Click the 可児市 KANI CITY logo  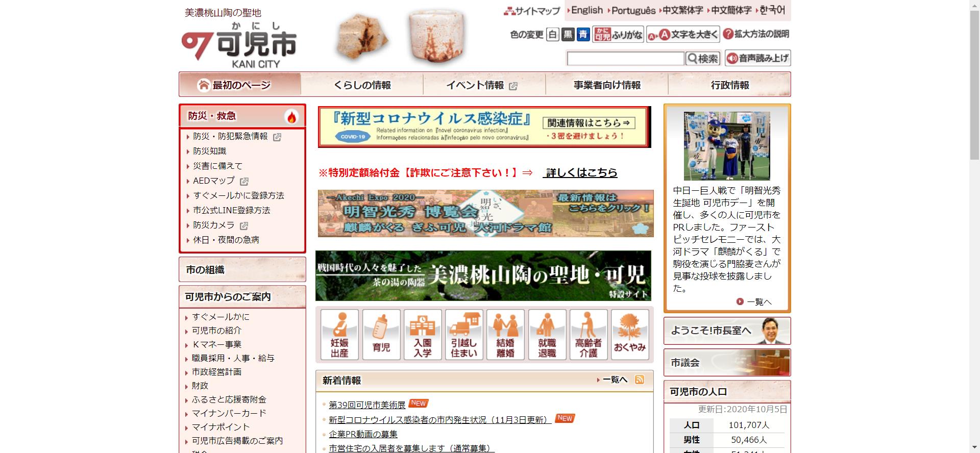(x=239, y=45)
